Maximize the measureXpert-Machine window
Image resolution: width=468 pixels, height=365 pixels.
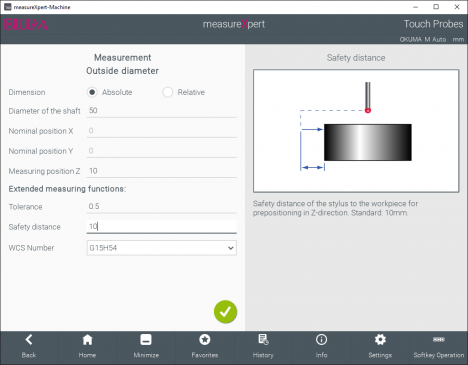coord(436,7)
